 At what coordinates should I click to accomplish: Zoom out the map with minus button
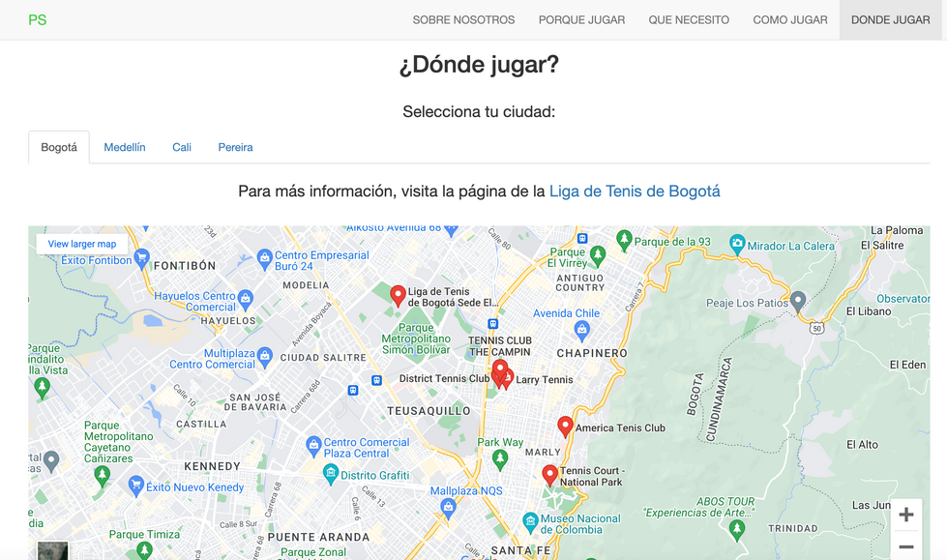tap(906, 546)
